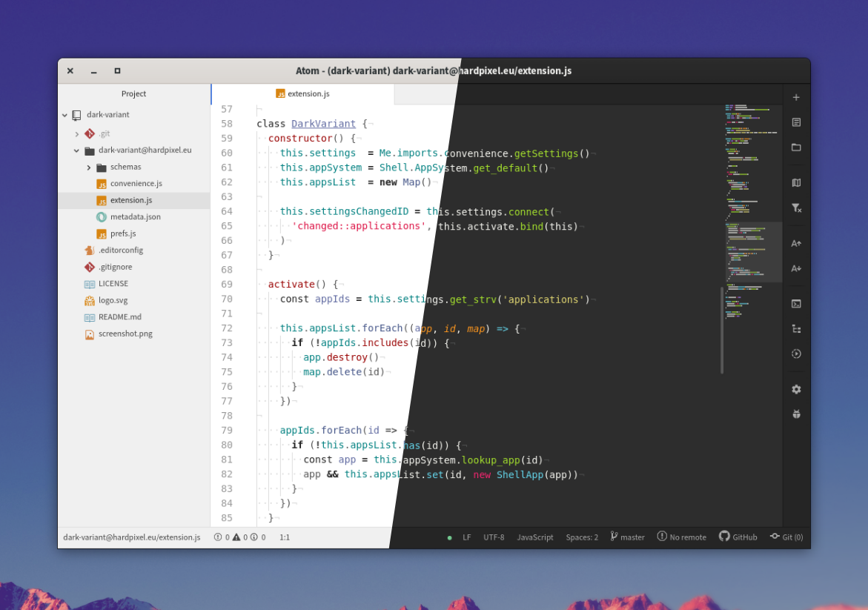
Task: Click the window title text
Action: click(x=434, y=70)
